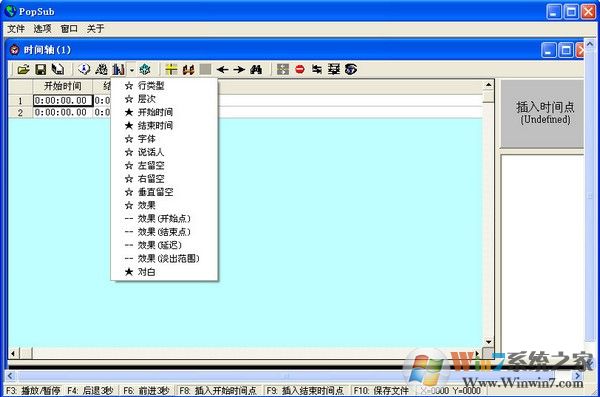Click the bottom blue scrollbar's left arrow
The image size is (600, 397).
point(10,376)
